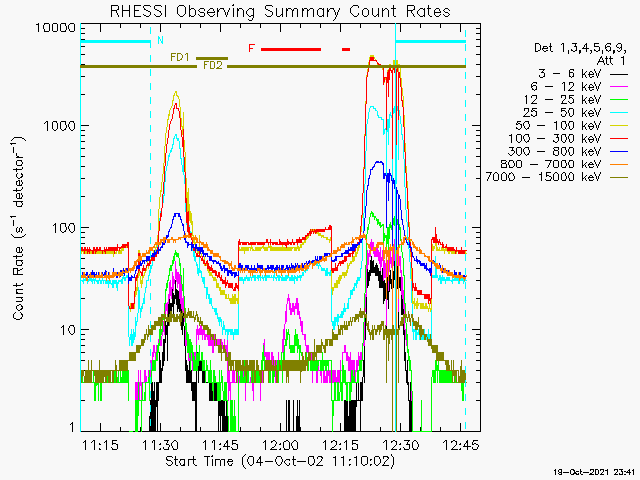Click the 800 - 7000 keV legend label

(x=551, y=164)
